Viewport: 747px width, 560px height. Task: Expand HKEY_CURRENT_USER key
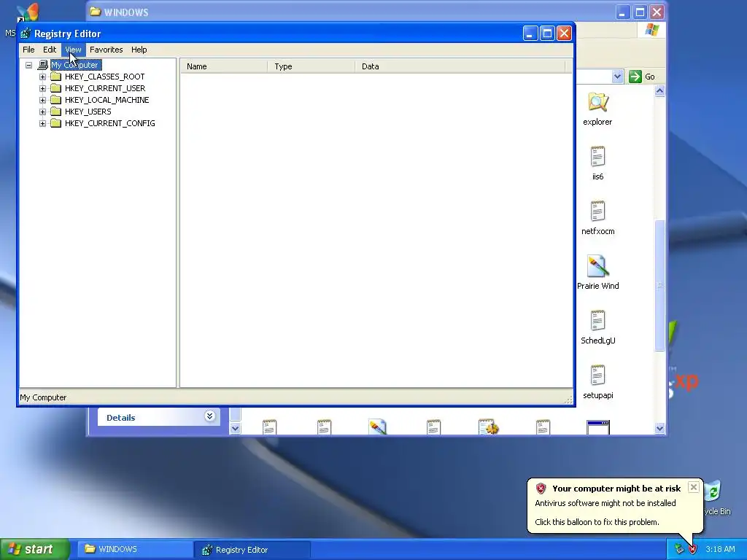coord(42,88)
